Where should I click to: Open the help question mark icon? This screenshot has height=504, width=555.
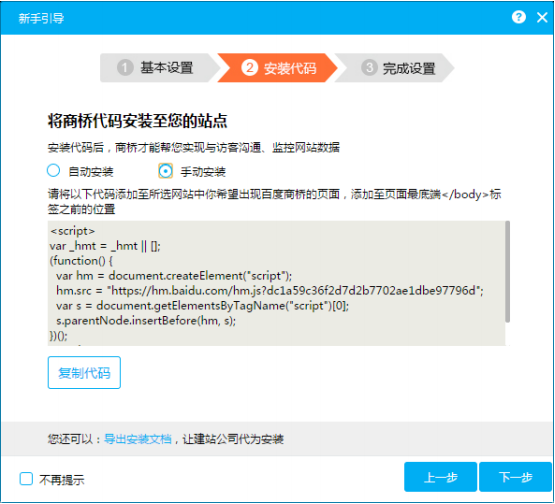coord(519,17)
